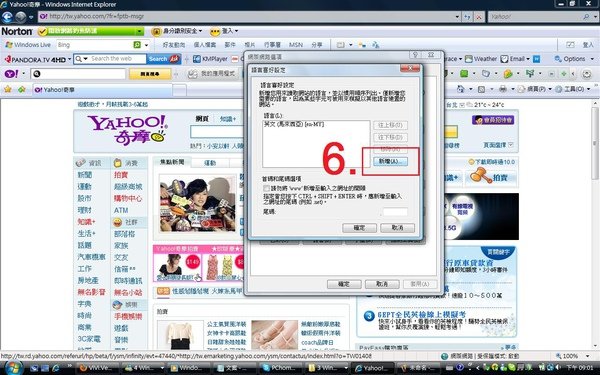Click the Yahoo toolbar settings gear icon
This screenshot has height=375, width=600.
(x=587, y=73)
